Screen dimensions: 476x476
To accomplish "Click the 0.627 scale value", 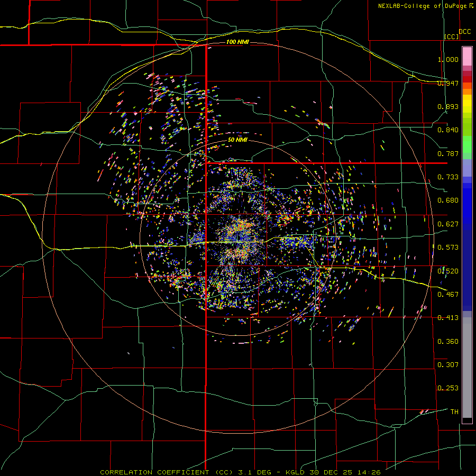I will [448, 224].
